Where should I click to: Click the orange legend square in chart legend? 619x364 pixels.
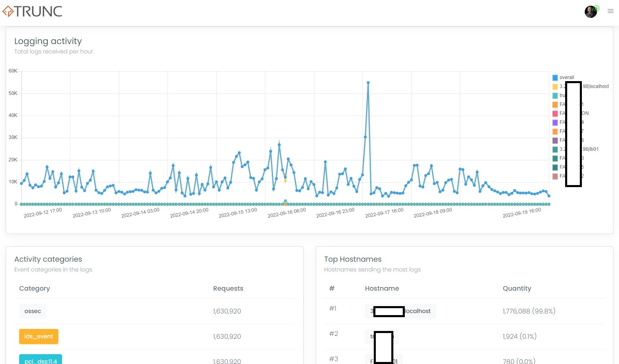tap(555, 104)
